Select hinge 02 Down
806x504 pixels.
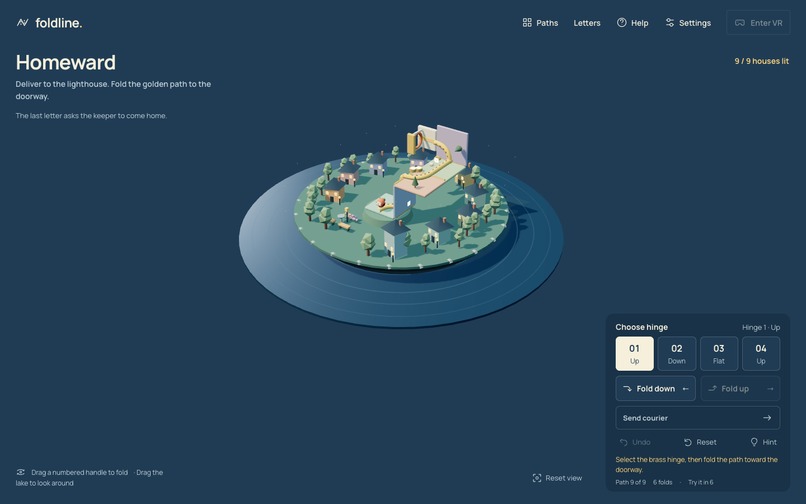(676, 354)
